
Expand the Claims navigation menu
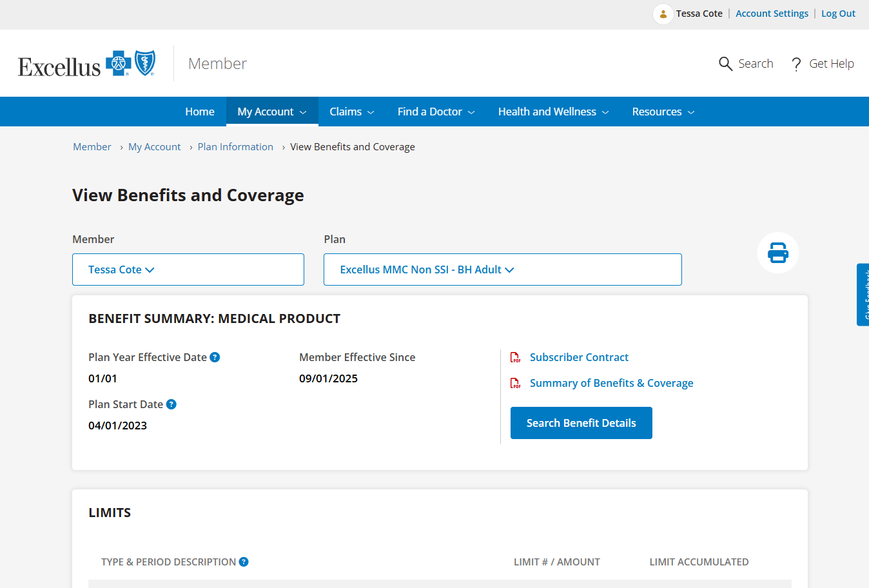point(352,112)
